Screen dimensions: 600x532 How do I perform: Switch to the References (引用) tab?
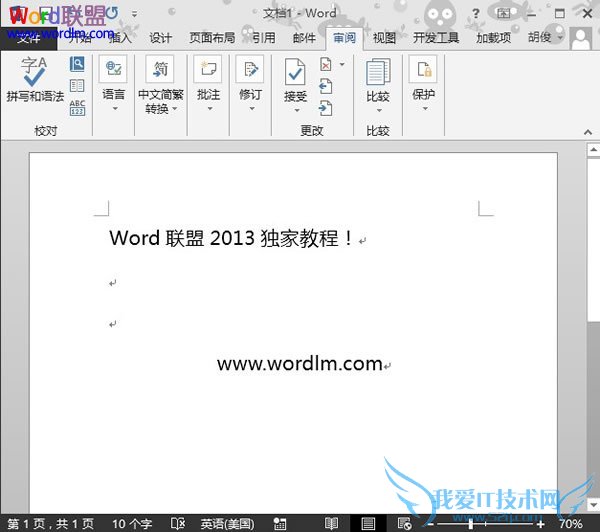(x=264, y=38)
